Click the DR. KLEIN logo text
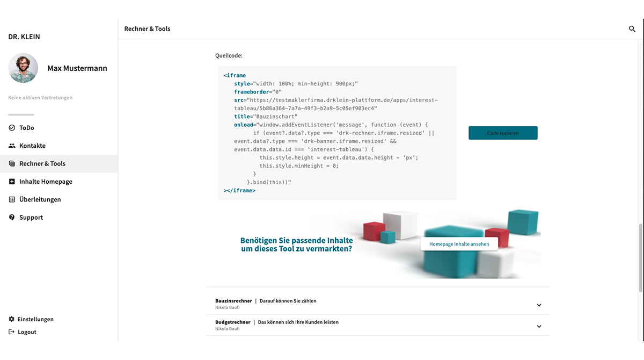Screen dimensions: 644x360 pos(24,37)
